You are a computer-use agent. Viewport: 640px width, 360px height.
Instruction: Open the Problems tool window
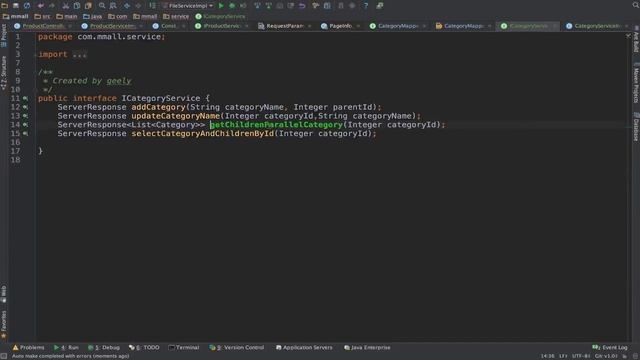28,347
